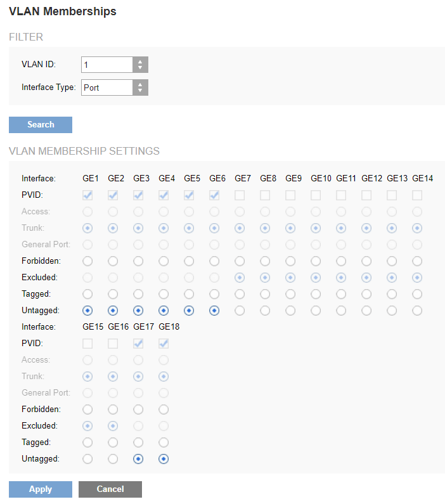Select Excluded radio for GE12

click(366, 278)
